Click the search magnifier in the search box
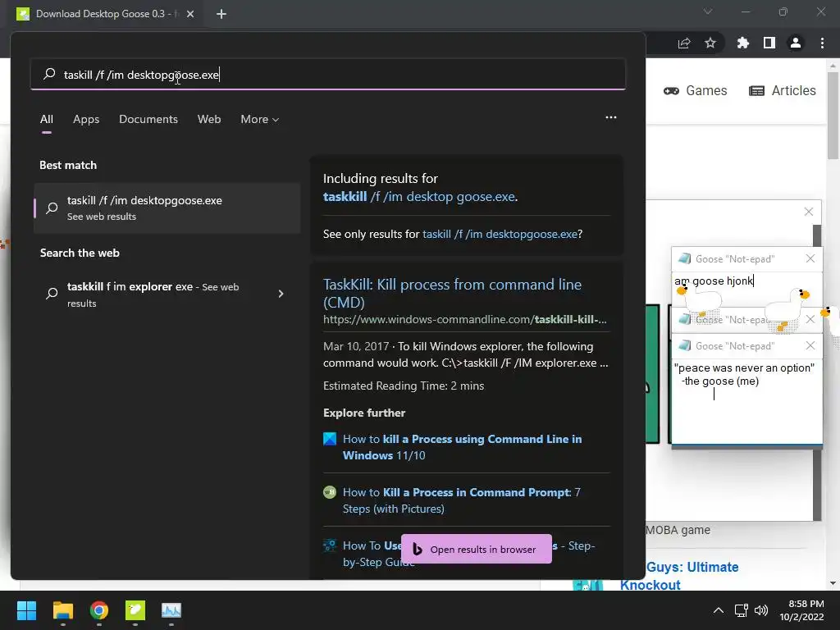 (49, 74)
